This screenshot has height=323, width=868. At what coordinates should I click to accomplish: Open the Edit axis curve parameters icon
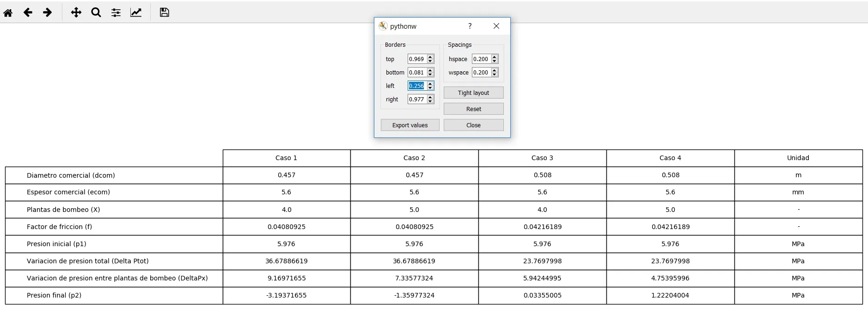pos(136,12)
